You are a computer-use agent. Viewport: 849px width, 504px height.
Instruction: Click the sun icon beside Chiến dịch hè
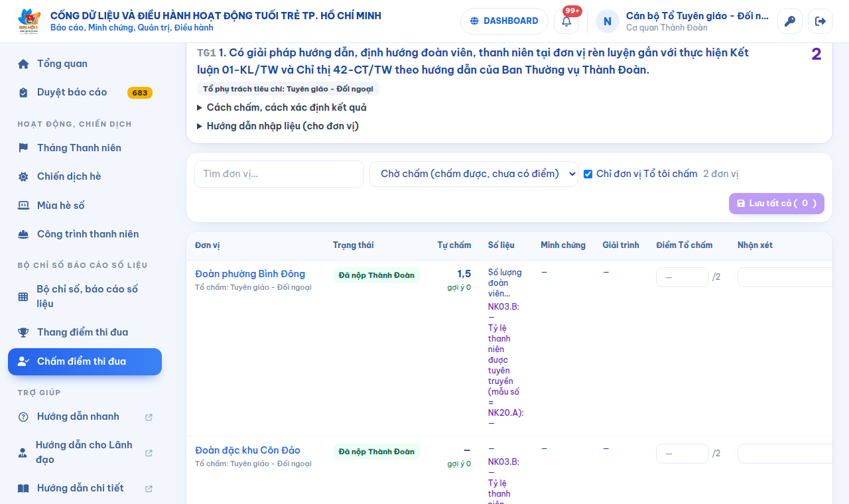point(23,176)
